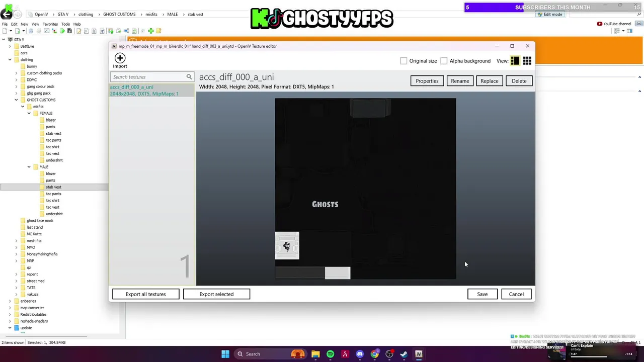Expand the mech fits folder

(x=16, y=241)
